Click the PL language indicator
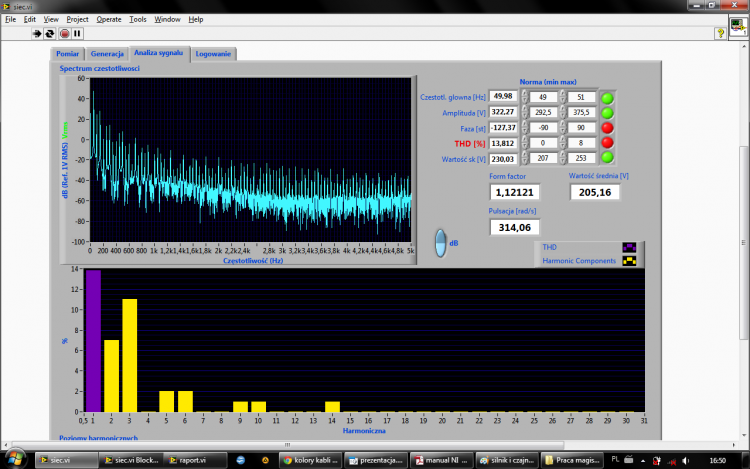This screenshot has width=750, height=469. 615,459
